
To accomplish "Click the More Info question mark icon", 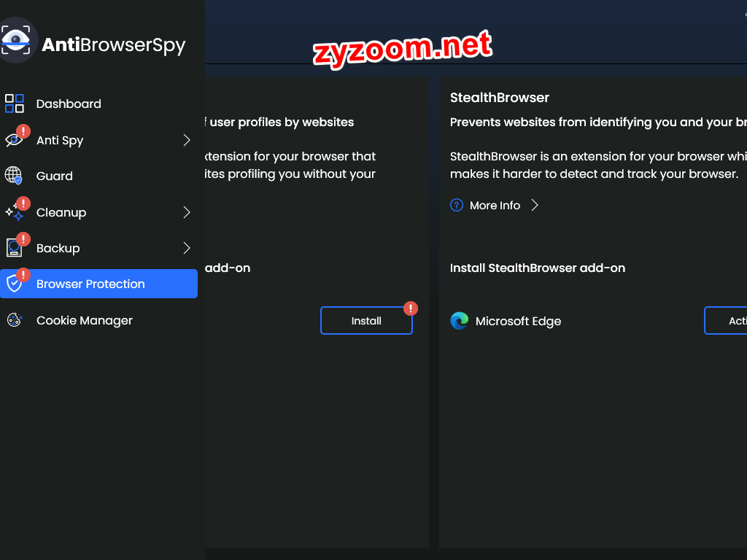I will pos(457,205).
